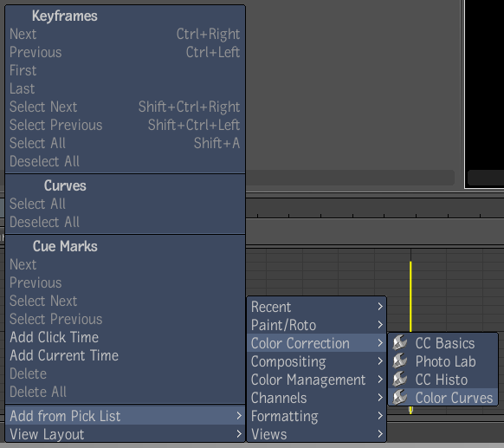This screenshot has height=448, width=504.
Task: Open the Color Management submenu
Action: pos(317,380)
